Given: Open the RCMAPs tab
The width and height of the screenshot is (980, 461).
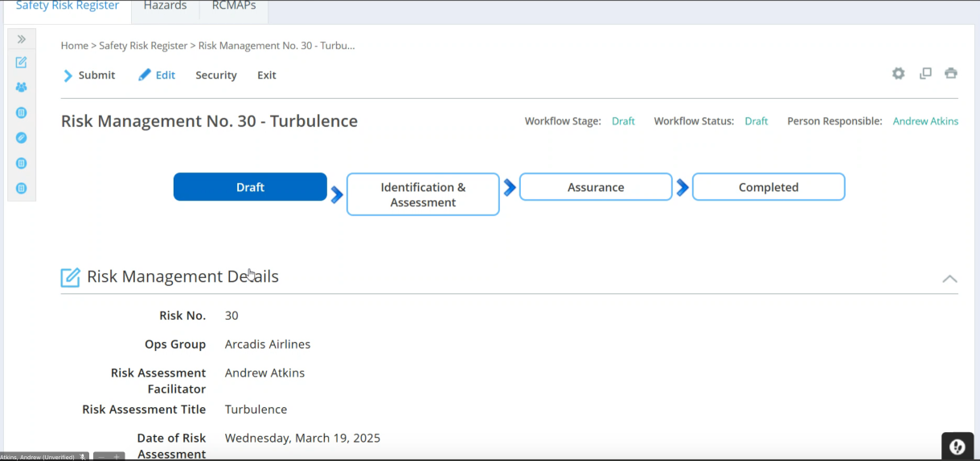Looking at the screenshot, I should click(233, 6).
